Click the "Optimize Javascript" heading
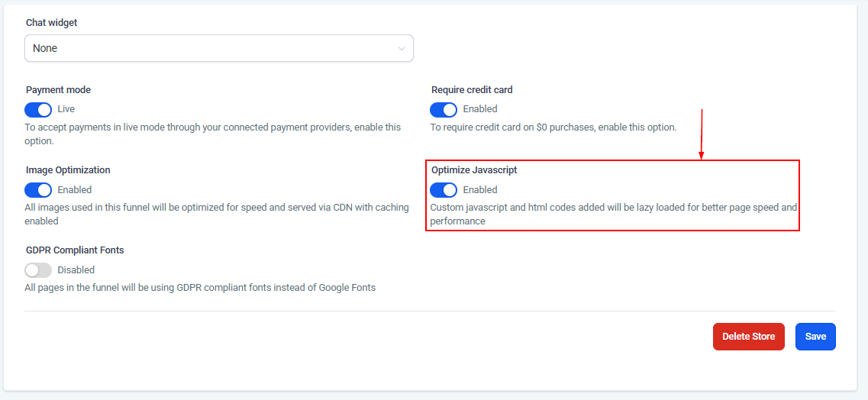The height and width of the screenshot is (400, 868). (x=474, y=170)
